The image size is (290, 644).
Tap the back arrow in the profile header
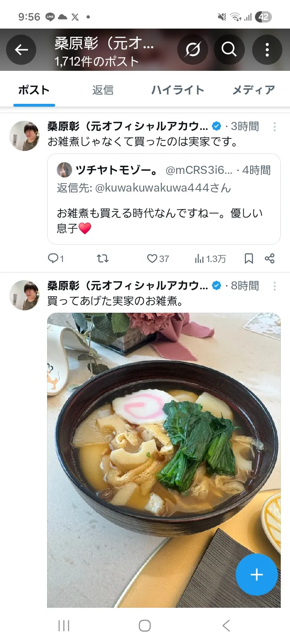[x=21, y=50]
